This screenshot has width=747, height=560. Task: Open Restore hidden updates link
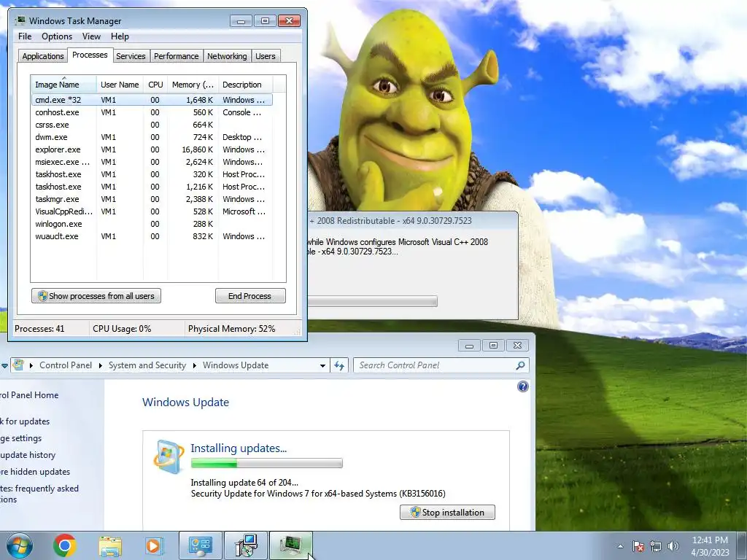point(35,472)
